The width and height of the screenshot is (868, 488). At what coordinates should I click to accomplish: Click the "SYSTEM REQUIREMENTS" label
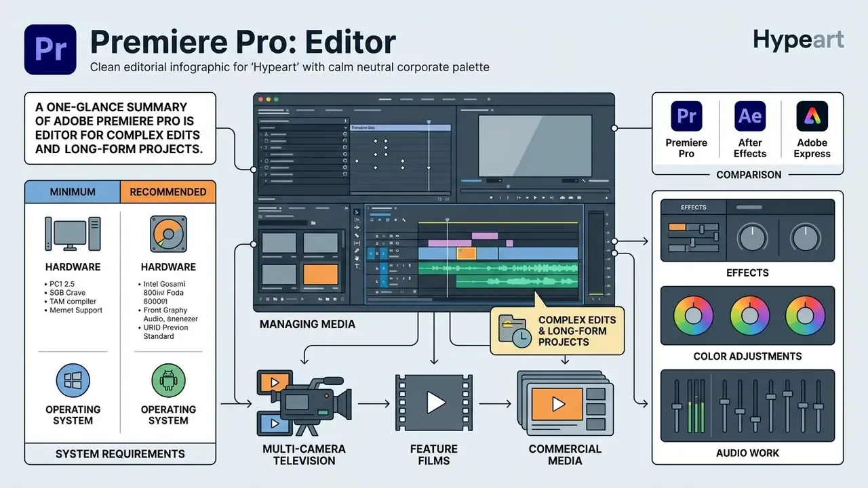pyautogui.click(x=120, y=453)
